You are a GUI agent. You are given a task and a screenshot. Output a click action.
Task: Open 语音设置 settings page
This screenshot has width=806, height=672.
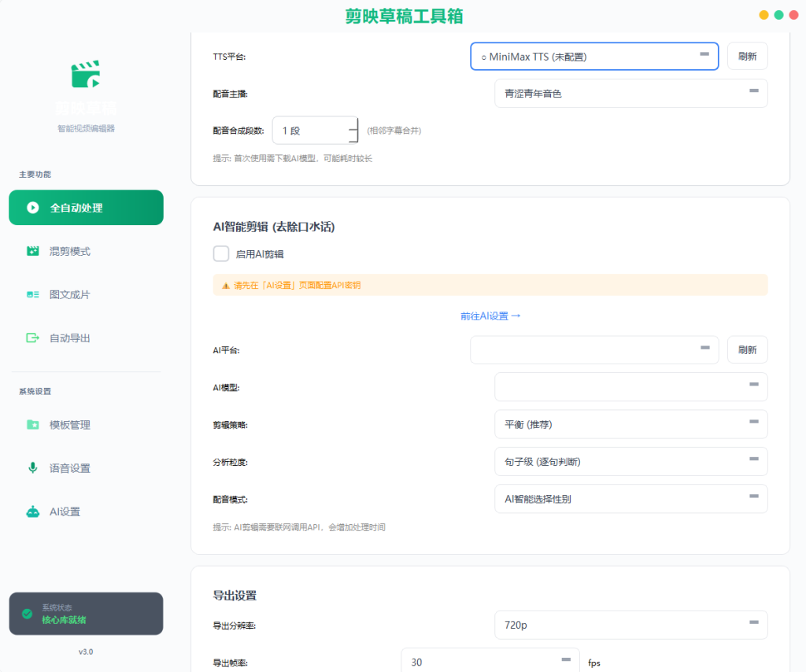[x=86, y=468]
